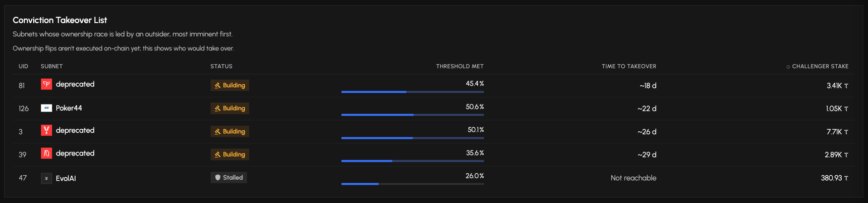Click the 45.4% threshold progress bar

coord(413,92)
